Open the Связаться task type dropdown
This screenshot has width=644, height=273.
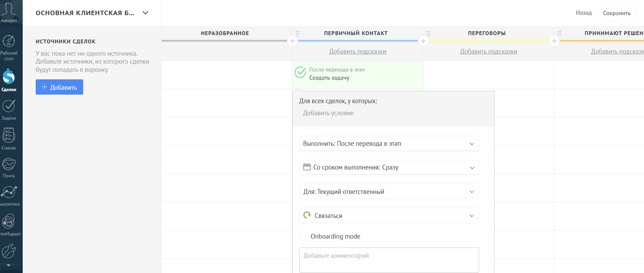tap(389, 216)
